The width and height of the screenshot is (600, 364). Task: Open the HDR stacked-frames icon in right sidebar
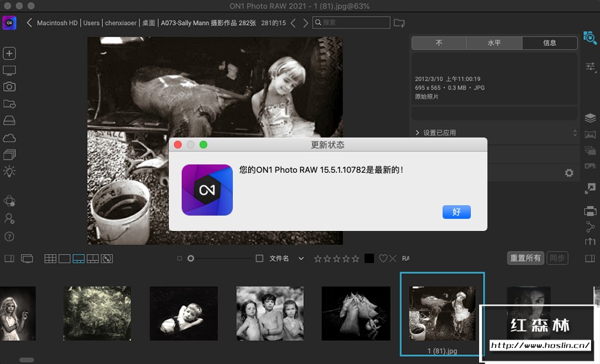[590, 150]
